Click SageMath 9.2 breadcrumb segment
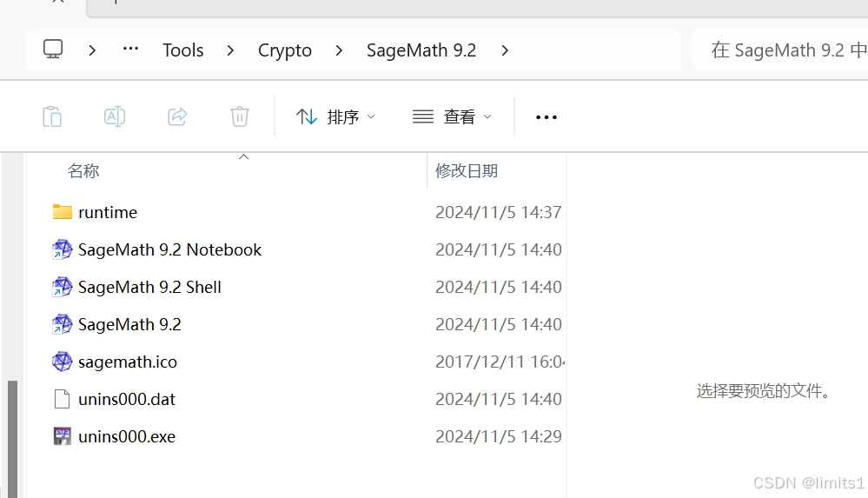This screenshot has height=498, width=868. click(421, 50)
